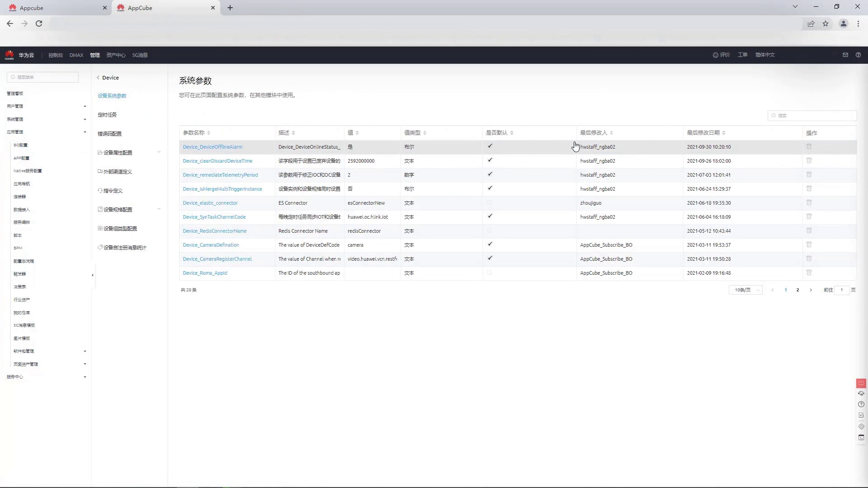This screenshot has width=868, height=488.
Task: Toggle default check for Device_SynTaskChannelCode
Action: click(x=490, y=216)
